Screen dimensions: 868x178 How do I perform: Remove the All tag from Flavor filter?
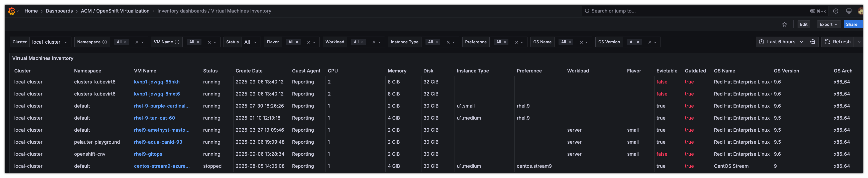point(297,42)
